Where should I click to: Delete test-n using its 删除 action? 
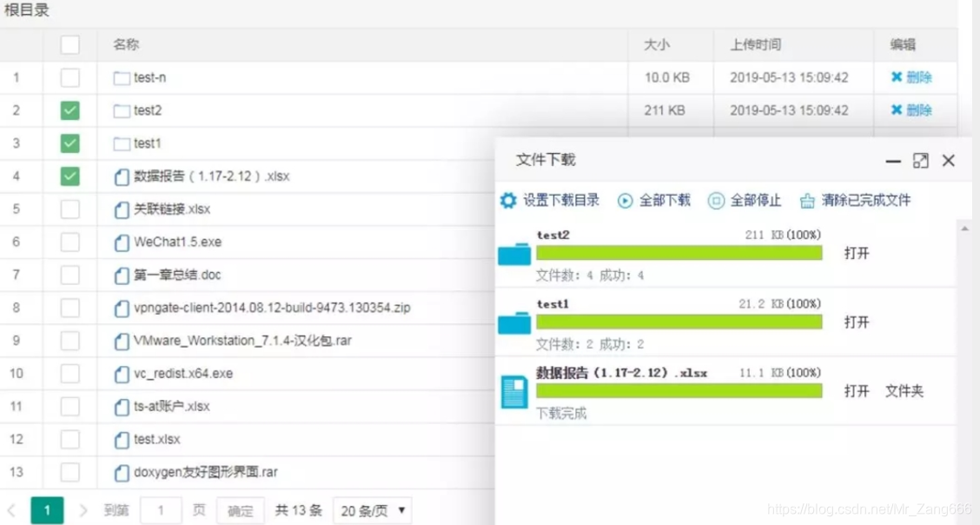pyautogui.click(x=911, y=77)
